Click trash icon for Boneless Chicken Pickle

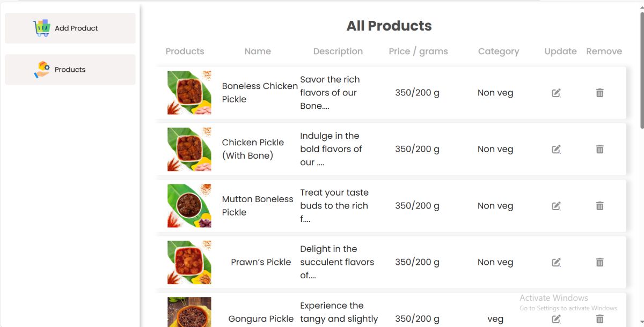pos(599,93)
